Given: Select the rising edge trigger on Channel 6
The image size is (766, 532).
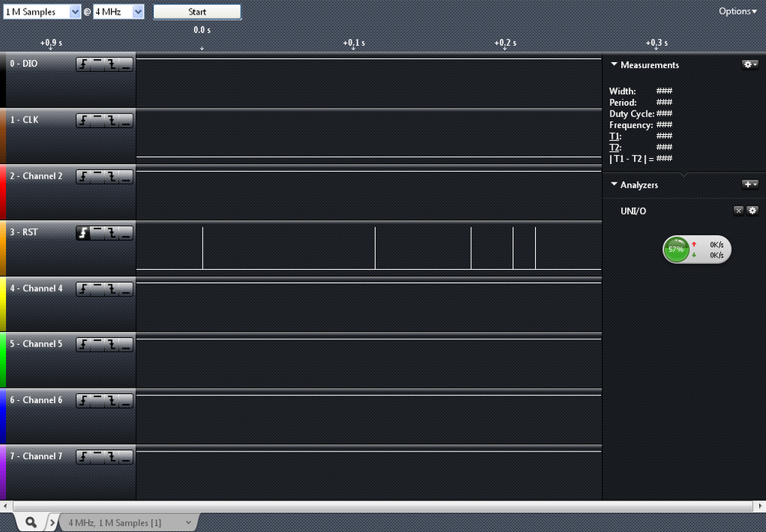Looking at the screenshot, I should click(x=84, y=401).
